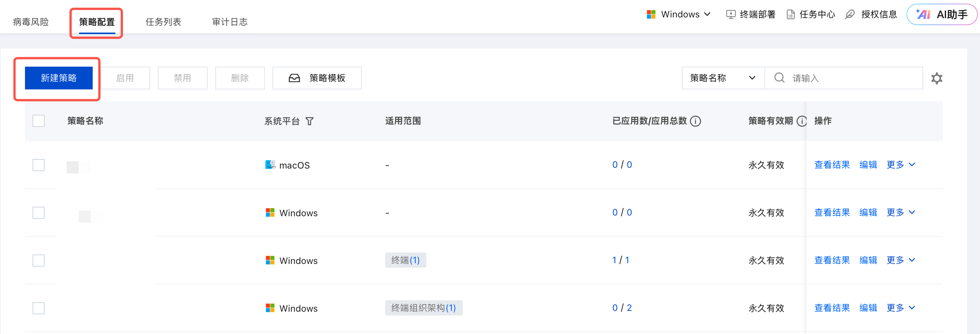Click the system platform filter funnel icon
This screenshot has width=980, height=334.
310,122
